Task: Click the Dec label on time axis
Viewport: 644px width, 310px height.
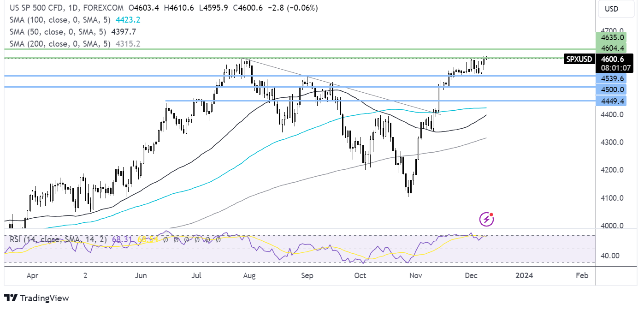Action: pyautogui.click(x=471, y=275)
